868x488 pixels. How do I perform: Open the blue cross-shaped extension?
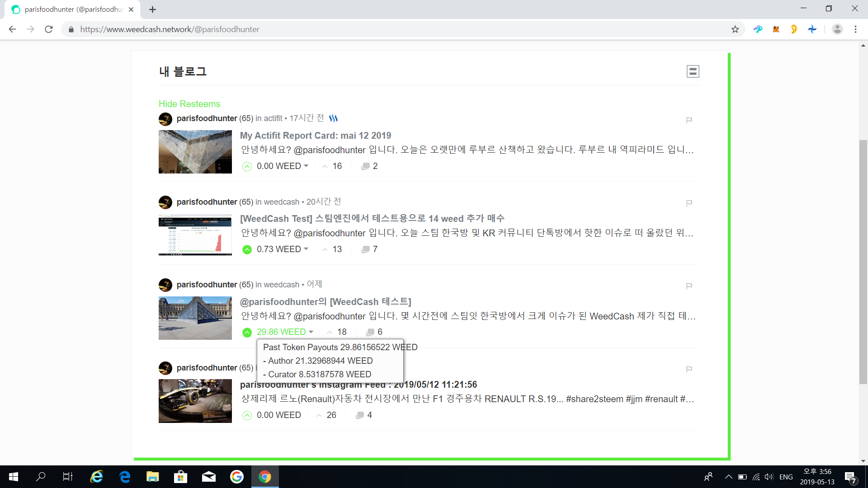click(812, 29)
